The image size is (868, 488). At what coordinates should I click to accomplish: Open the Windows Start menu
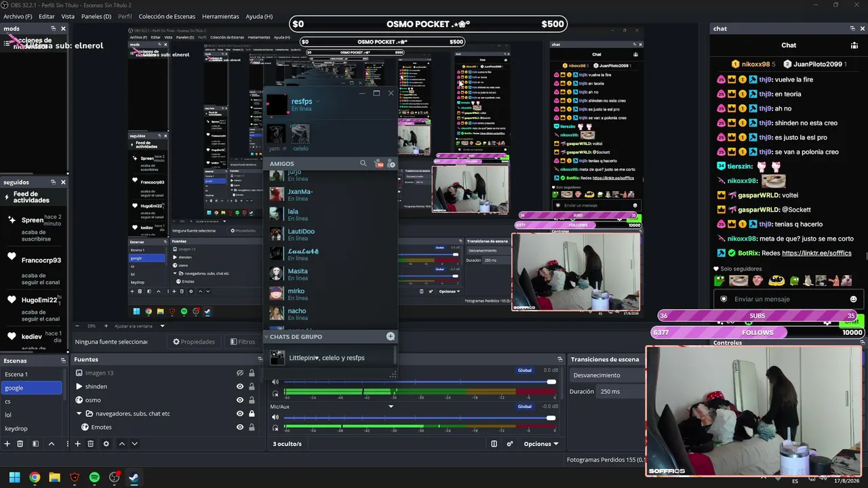pyautogui.click(x=14, y=477)
